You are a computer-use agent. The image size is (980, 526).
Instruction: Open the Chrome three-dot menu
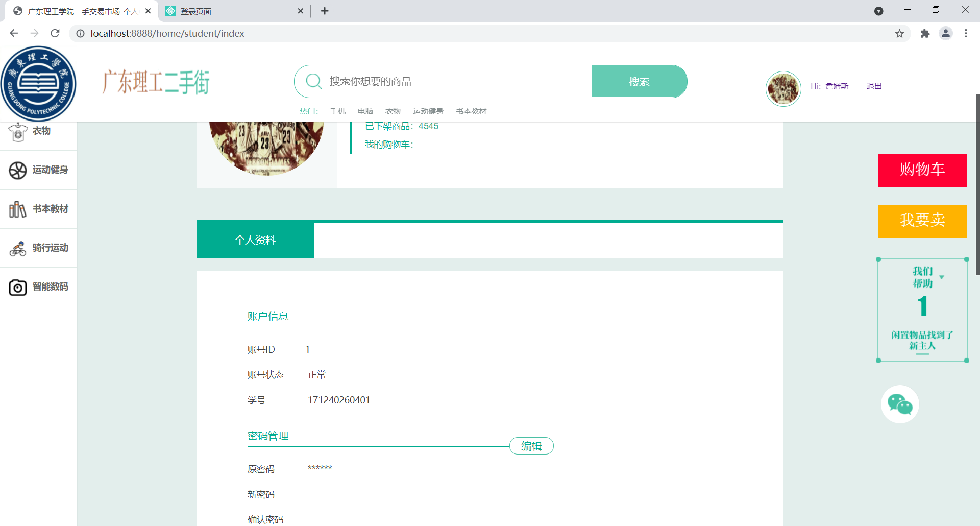pos(966,33)
